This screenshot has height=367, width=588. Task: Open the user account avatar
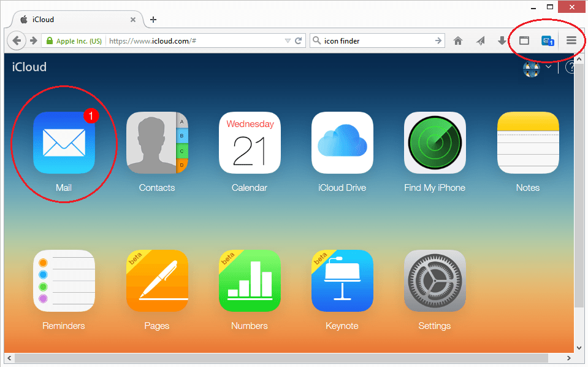(x=532, y=69)
